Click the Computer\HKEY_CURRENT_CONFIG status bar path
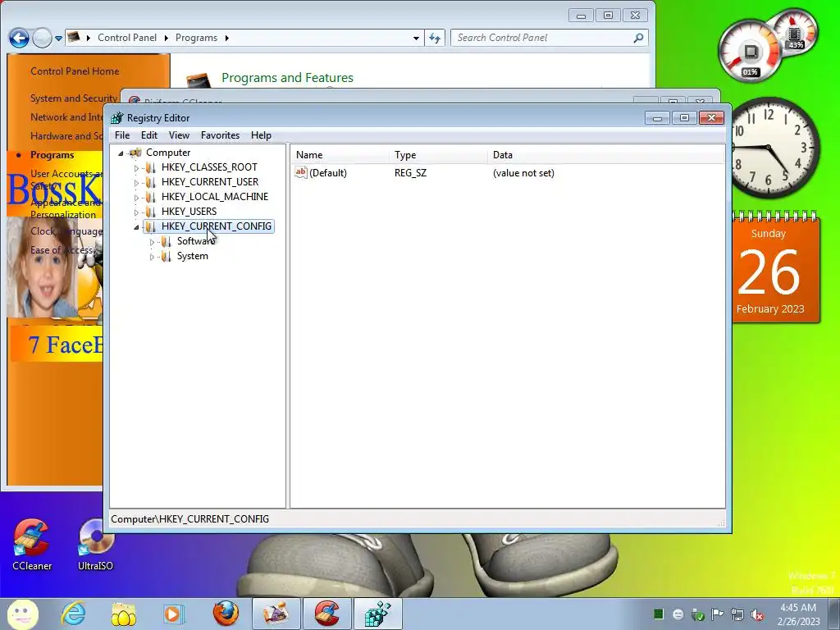This screenshot has width=840, height=630. [x=189, y=519]
